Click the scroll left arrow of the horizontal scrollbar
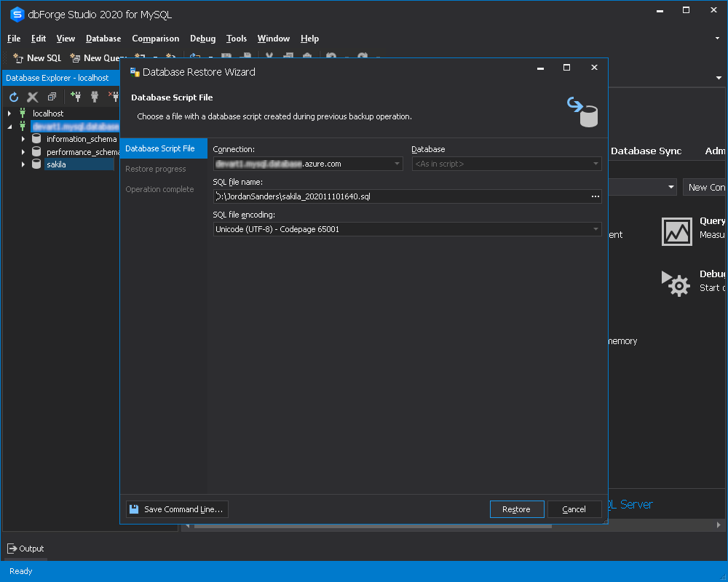 coord(188,526)
